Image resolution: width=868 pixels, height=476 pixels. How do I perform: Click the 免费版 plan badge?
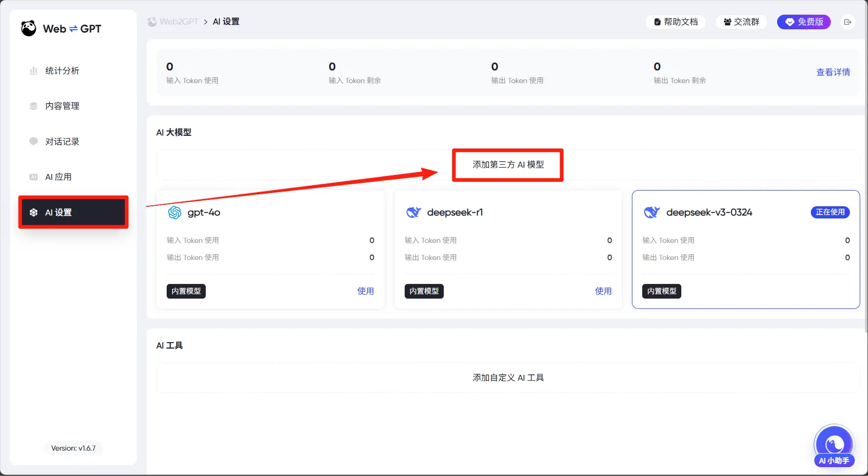pos(803,22)
